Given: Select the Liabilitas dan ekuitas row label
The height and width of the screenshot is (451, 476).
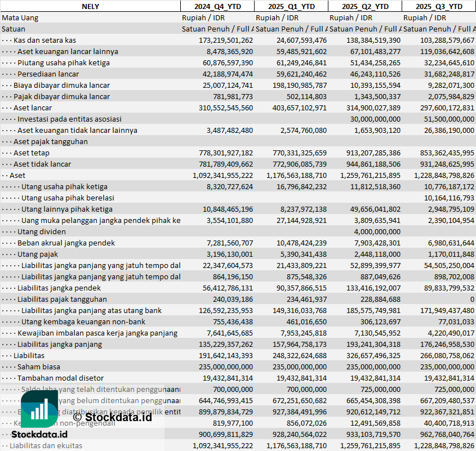Looking at the screenshot, I should pyautogui.click(x=46, y=445).
